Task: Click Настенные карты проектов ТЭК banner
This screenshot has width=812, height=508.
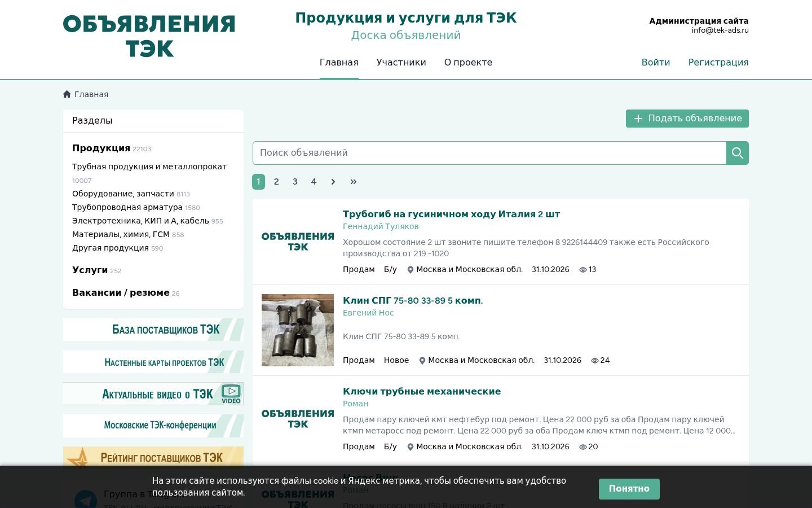Action: (153, 362)
